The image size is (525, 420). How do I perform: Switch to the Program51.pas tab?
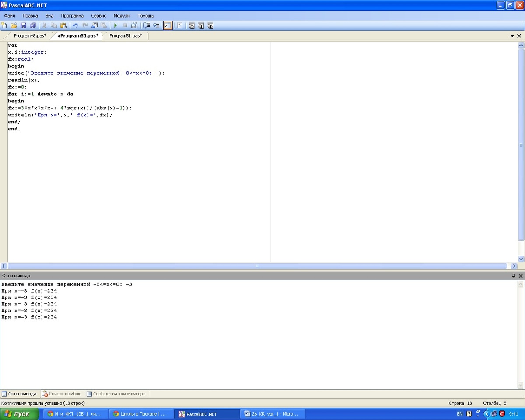(126, 36)
